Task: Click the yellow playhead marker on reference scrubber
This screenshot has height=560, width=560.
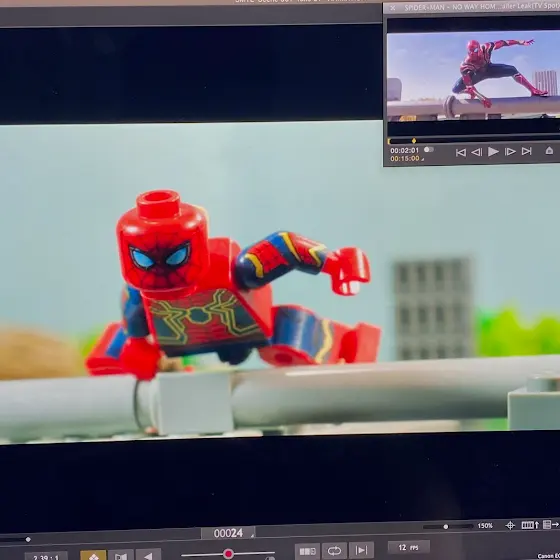Action: tap(414, 141)
